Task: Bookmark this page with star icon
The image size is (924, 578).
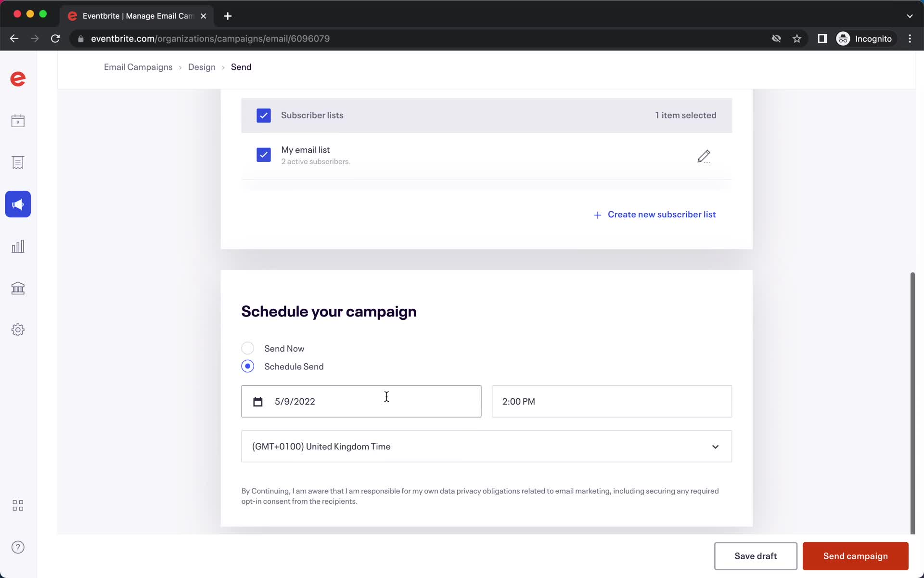Action: [797, 39]
